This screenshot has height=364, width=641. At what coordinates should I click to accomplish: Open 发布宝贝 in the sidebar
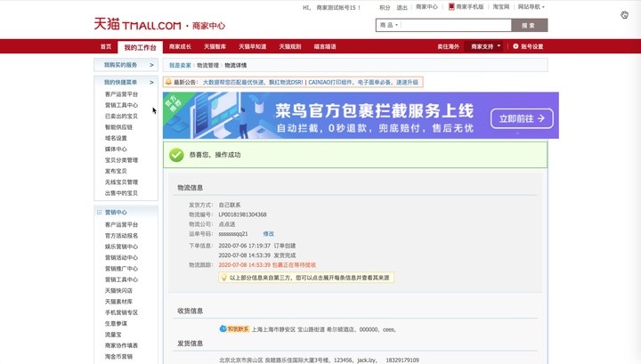[x=116, y=171]
